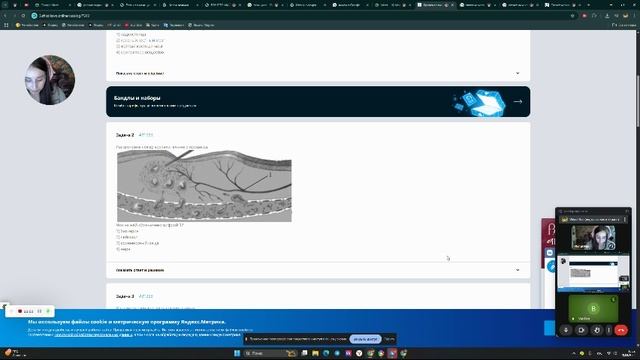The height and width of the screenshot is (360, 640).
Task: Click the blue button on screen-sharing notice
Action: pos(365,339)
